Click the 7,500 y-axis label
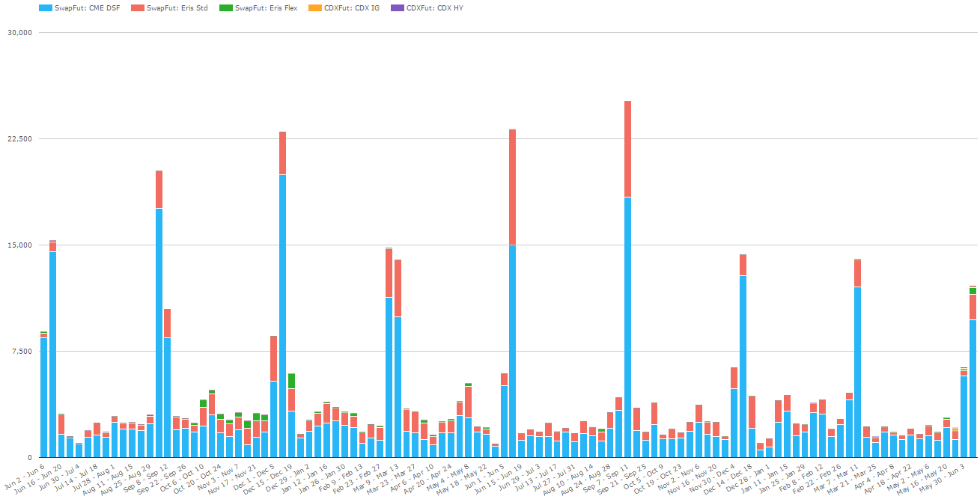 (x=22, y=352)
